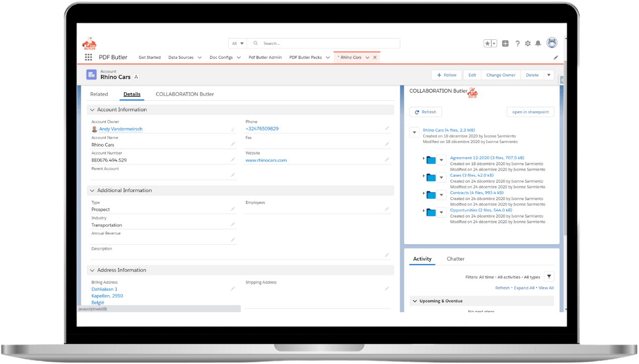Click the edit pencil for Website
Viewport: 639px width, 364px height.
point(387,160)
